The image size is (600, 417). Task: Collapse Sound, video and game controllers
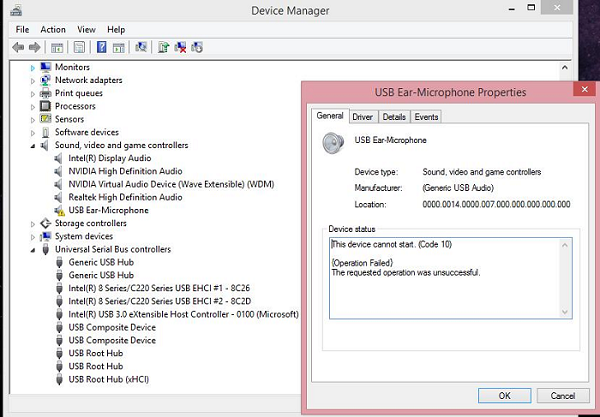[33, 146]
